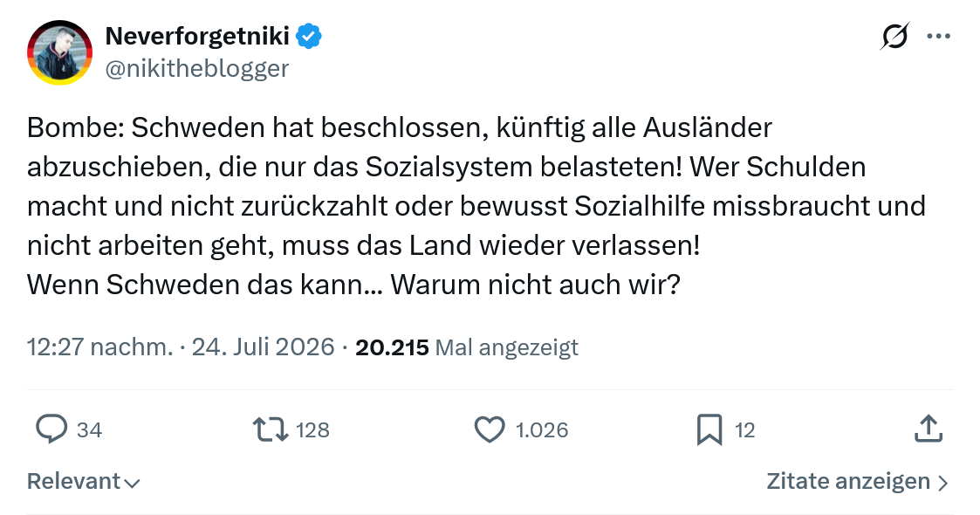Repost the tweet via retweet icon
This screenshot has height=515, width=980.
click(270, 430)
